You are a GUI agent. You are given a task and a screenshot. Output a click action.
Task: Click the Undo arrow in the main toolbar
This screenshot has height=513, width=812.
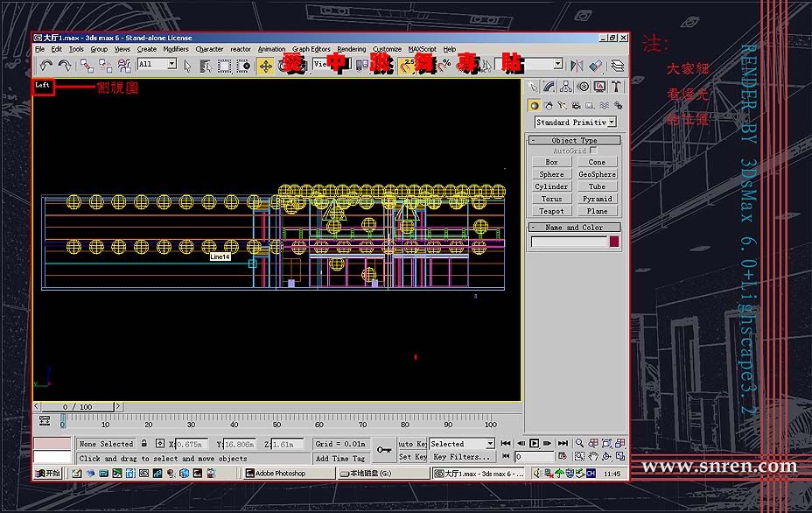pyautogui.click(x=46, y=66)
